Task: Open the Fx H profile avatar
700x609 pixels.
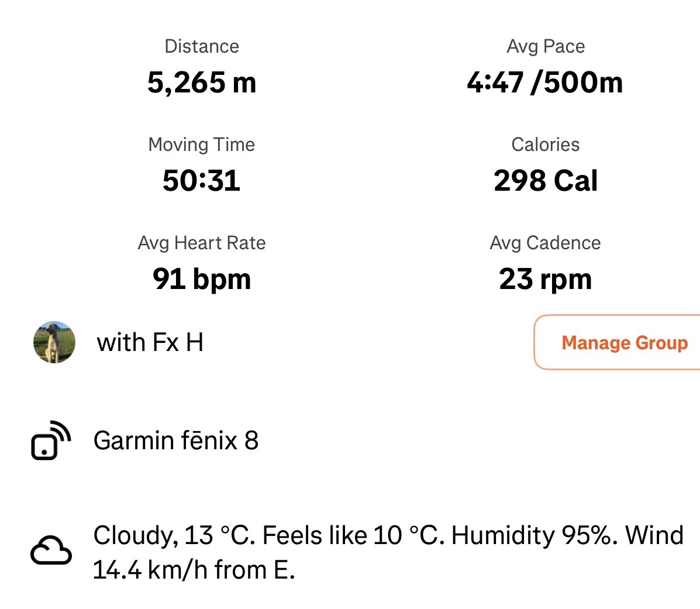Action: tap(54, 342)
